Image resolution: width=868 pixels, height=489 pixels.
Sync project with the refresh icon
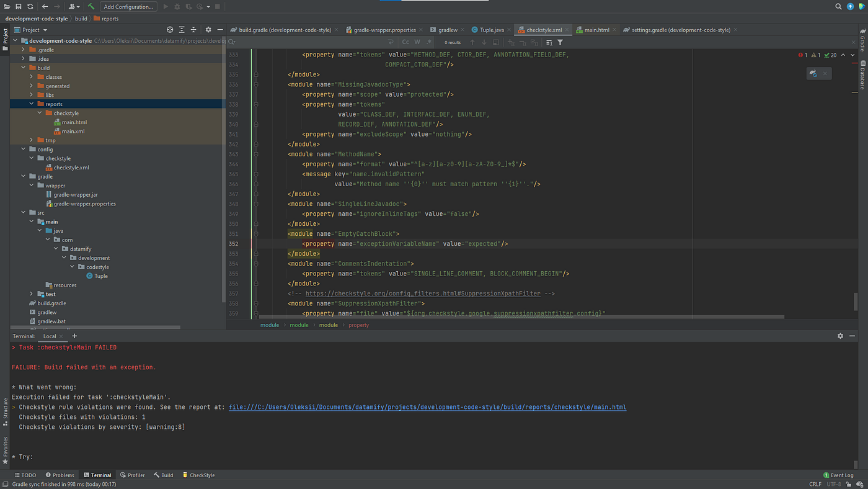pyautogui.click(x=30, y=6)
